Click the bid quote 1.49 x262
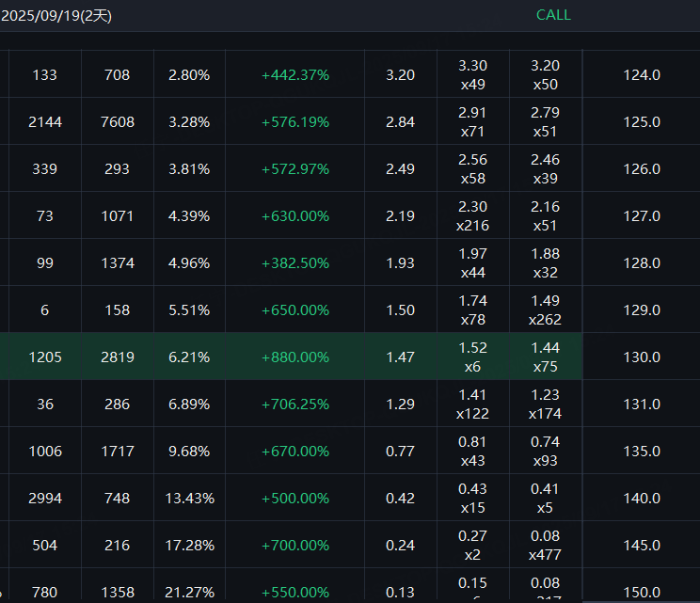Image resolution: width=700 pixels, height=603 pixels. click(545, 310)
